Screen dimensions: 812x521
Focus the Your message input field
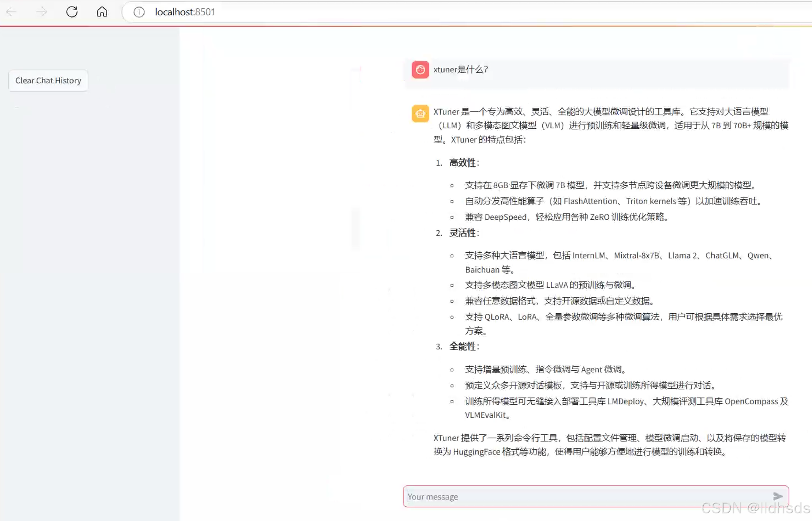point(585,497)
